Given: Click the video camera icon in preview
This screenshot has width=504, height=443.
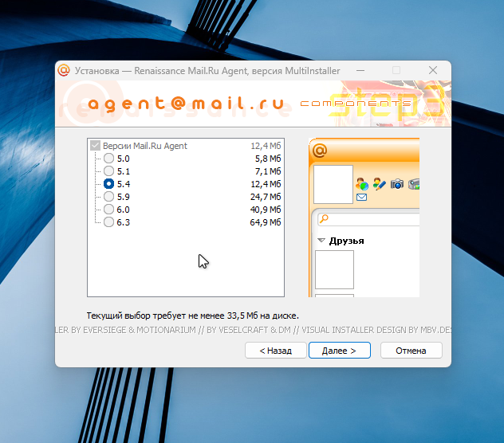Looking at the screenshot, I should pos(414,184).
